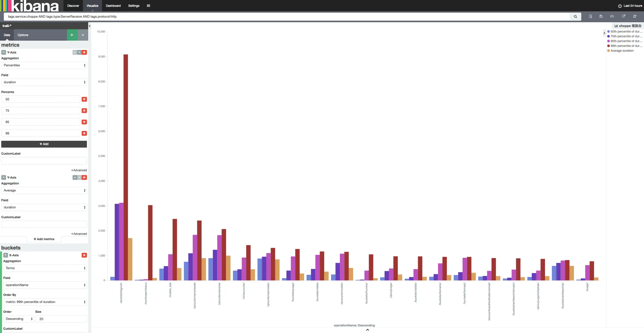The height and width of the screenshot is (333, 644).
Task: Click the save visualization icon
Action: (x=601, y=16)
